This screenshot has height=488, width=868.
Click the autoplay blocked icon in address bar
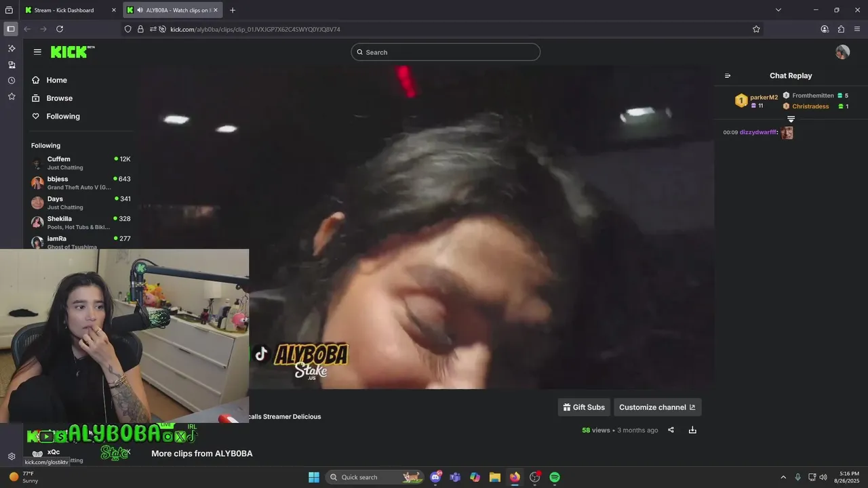click(163, 29)
